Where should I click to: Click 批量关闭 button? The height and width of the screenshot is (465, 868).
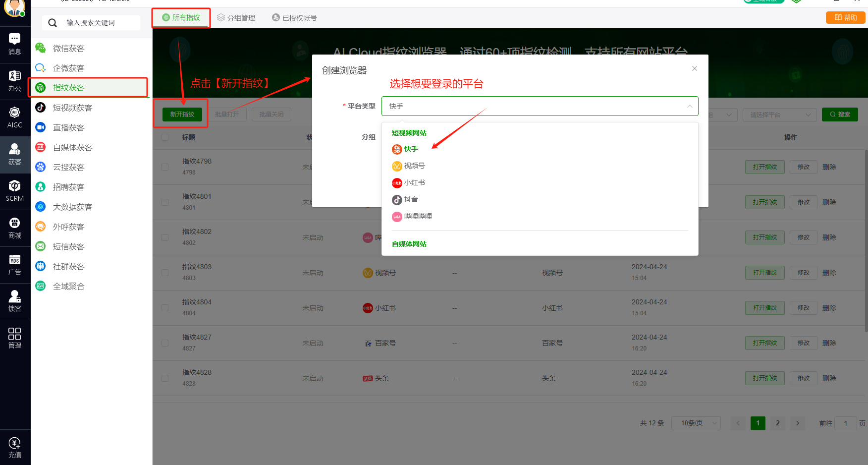coord(271,114)
